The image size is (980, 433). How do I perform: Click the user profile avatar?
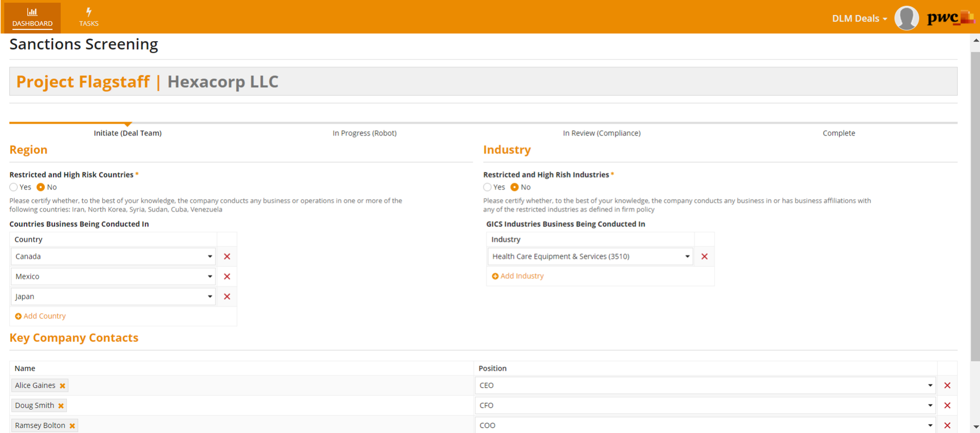click(x=906, y=18)
